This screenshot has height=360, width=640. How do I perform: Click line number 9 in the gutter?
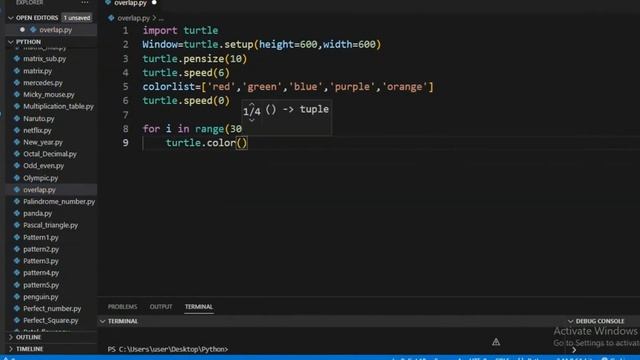[x=125, y=143]
